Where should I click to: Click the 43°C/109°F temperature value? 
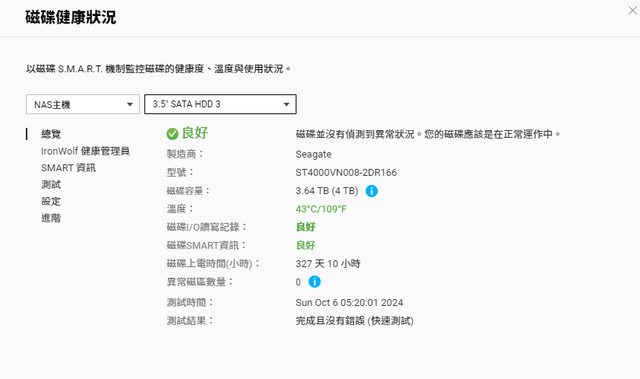321,209
